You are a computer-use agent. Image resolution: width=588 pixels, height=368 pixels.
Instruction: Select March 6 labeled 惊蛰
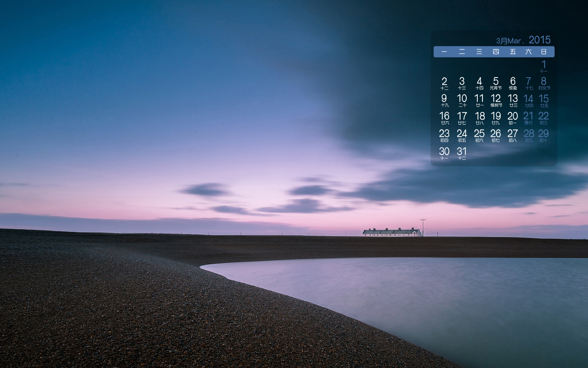(513, 83)
